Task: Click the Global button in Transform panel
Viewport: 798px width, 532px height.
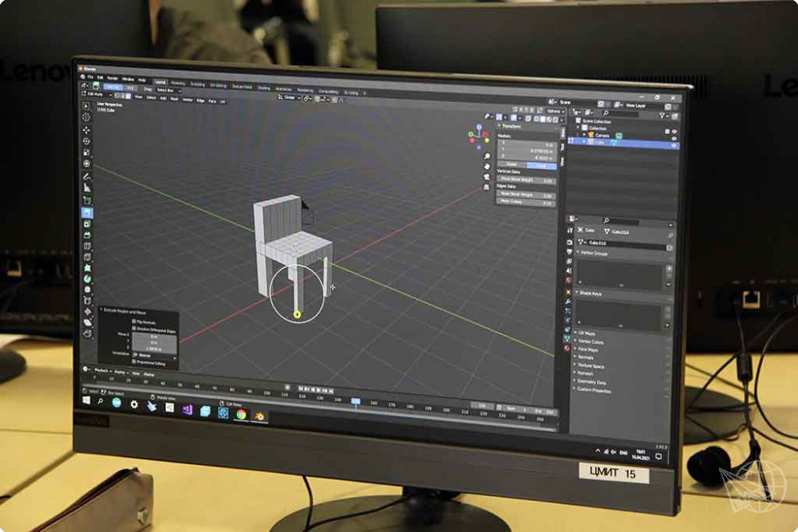Action: (x=512, y=164)
